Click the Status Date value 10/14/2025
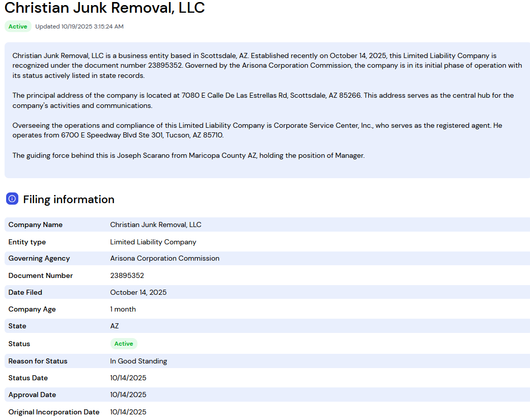Image resolution: width=530 pixels, height=420 pixels. pos(128,378)
